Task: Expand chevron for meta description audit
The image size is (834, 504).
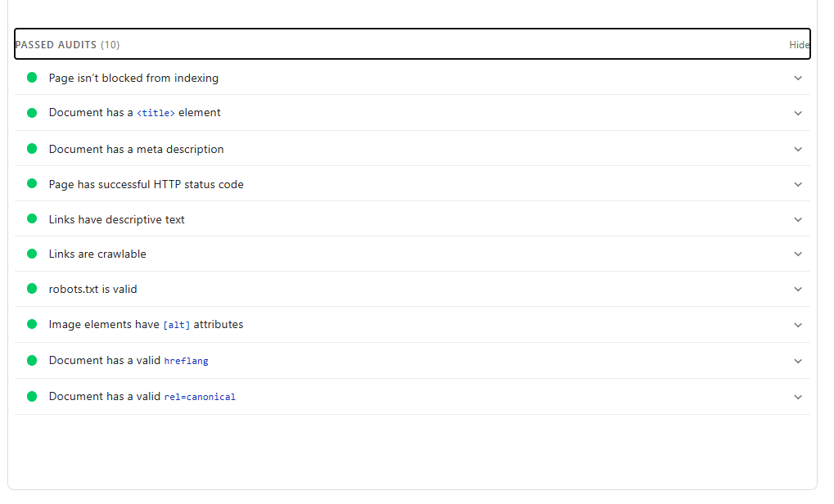Action: (798, 149)
